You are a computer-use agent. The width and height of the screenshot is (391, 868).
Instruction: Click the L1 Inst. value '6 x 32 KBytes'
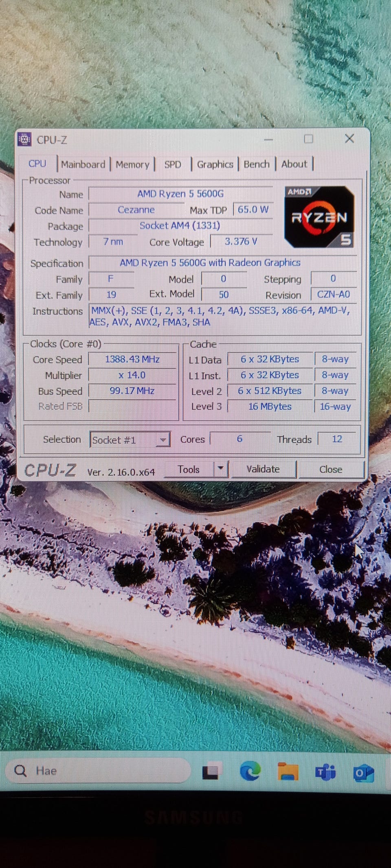click(x=270, y=375)
